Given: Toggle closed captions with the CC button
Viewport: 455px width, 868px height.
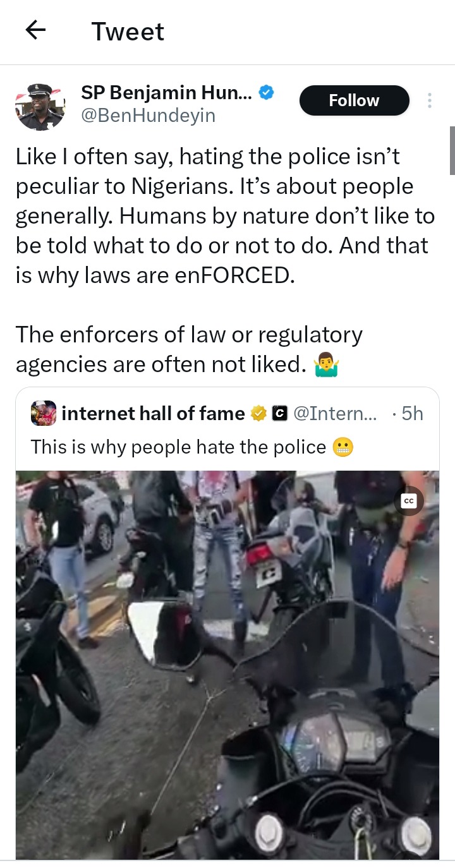Looking at the screenshot, I should (x=409, y=501).
